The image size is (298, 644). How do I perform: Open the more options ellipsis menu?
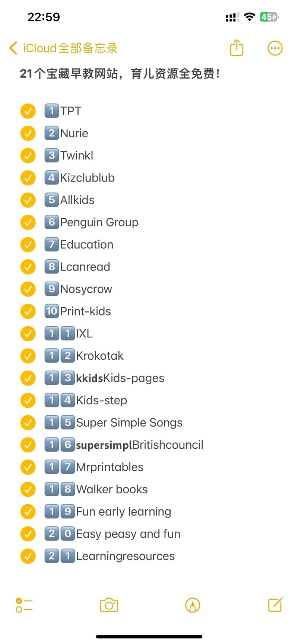(275, 48)
